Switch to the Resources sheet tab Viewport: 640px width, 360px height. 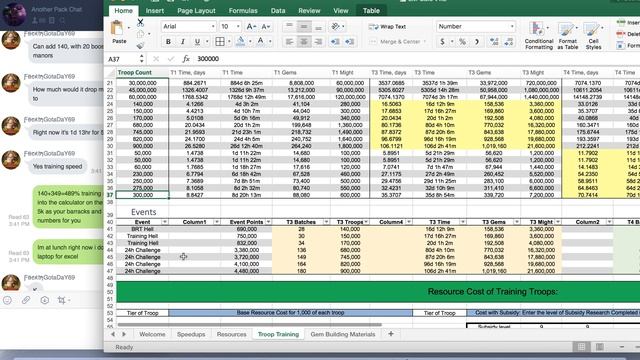pos(231,334)
